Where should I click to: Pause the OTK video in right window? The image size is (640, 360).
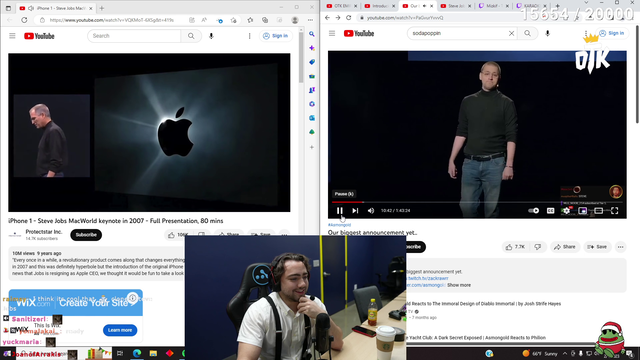(340, 211)
